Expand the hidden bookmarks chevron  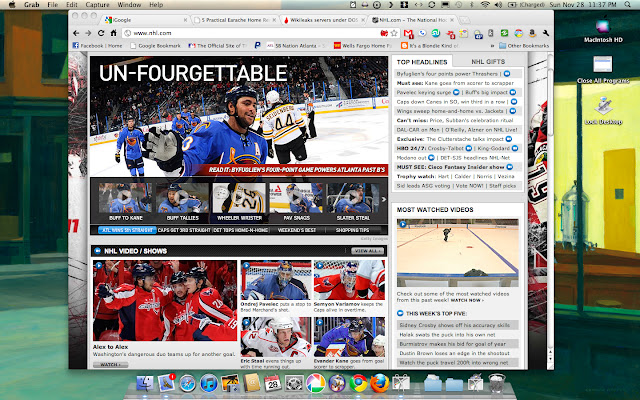[x=492, y=46]
